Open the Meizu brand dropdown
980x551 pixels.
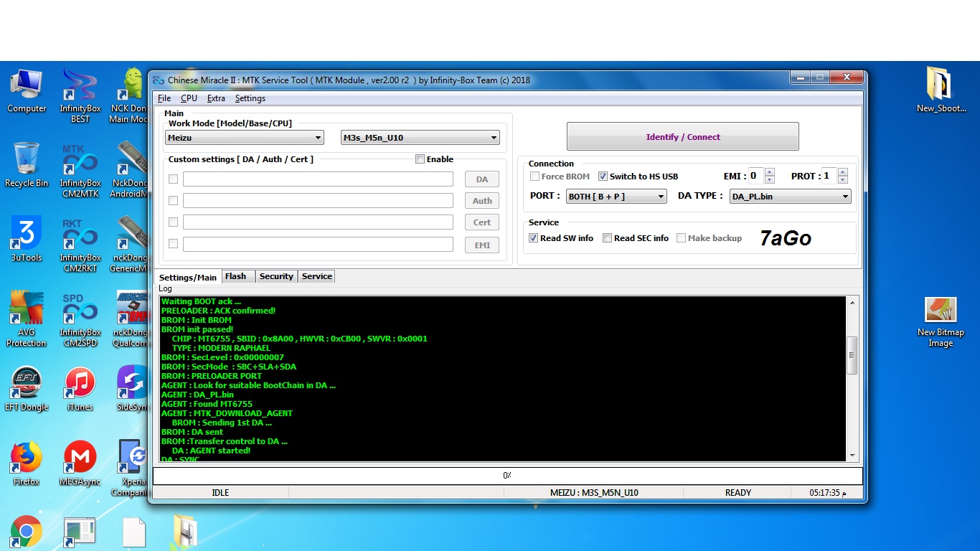click(244, 138)
